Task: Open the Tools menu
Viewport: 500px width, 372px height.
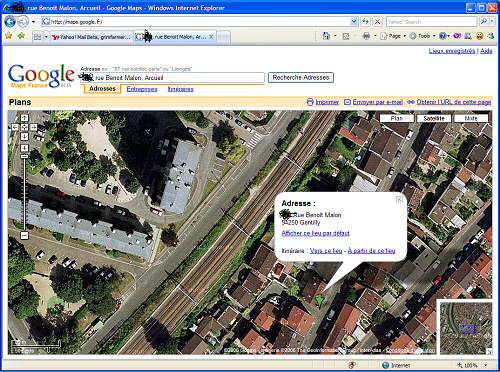Action: [x=422, y=36]
